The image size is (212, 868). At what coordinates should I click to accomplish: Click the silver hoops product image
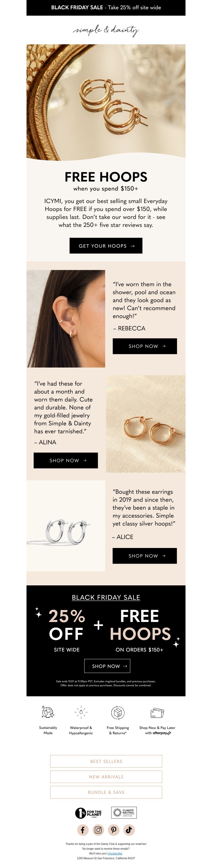point(66,526)
